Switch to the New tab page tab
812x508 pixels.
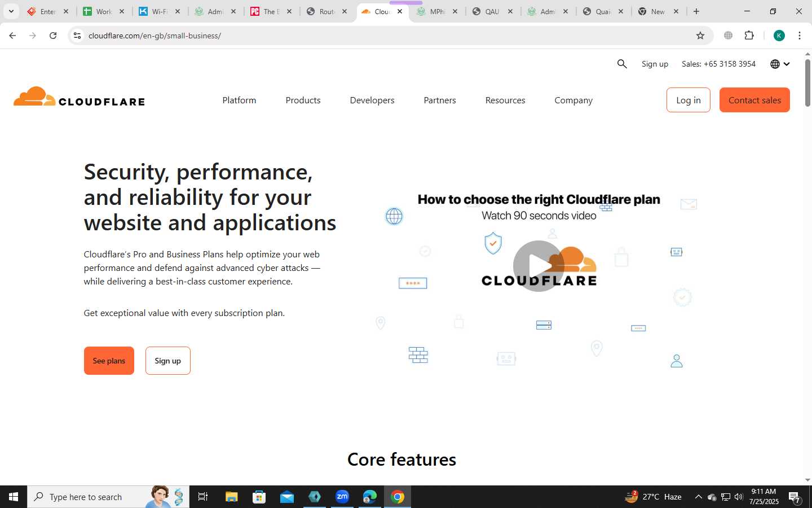(657, 11)
